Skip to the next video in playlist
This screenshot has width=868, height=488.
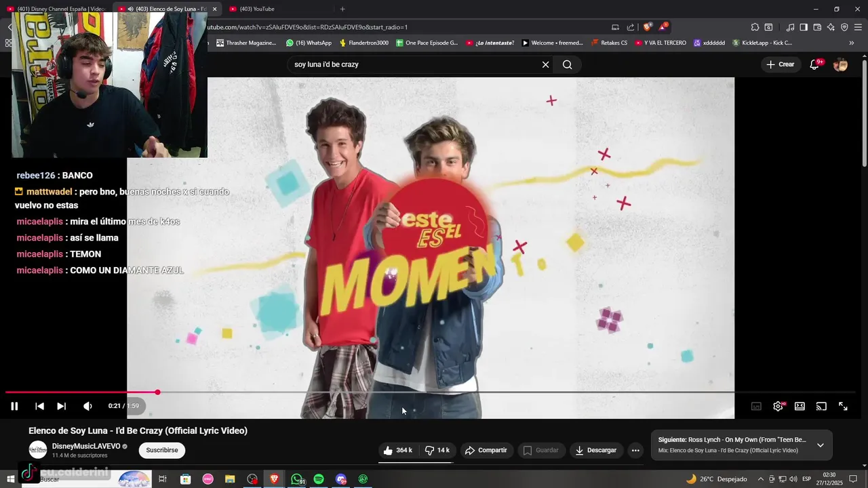coord(61,406)
